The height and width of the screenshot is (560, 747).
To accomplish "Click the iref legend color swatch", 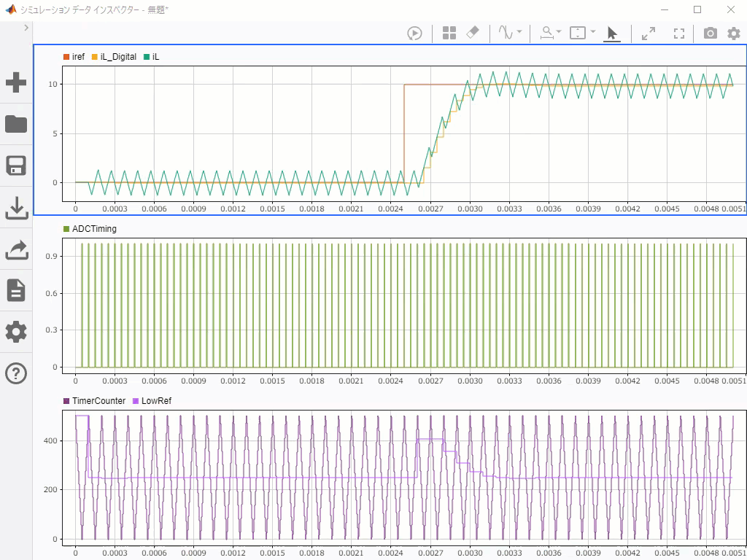I will 66,57.
